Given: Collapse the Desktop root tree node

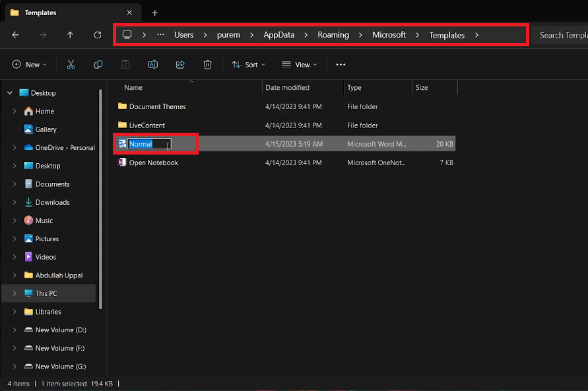Looking at the screenshot, I should click(10, 93).
